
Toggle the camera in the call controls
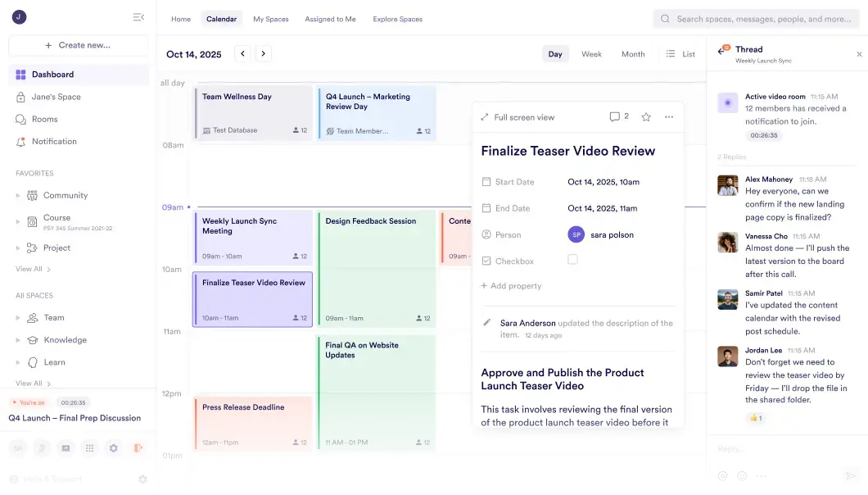pos(18,448)
